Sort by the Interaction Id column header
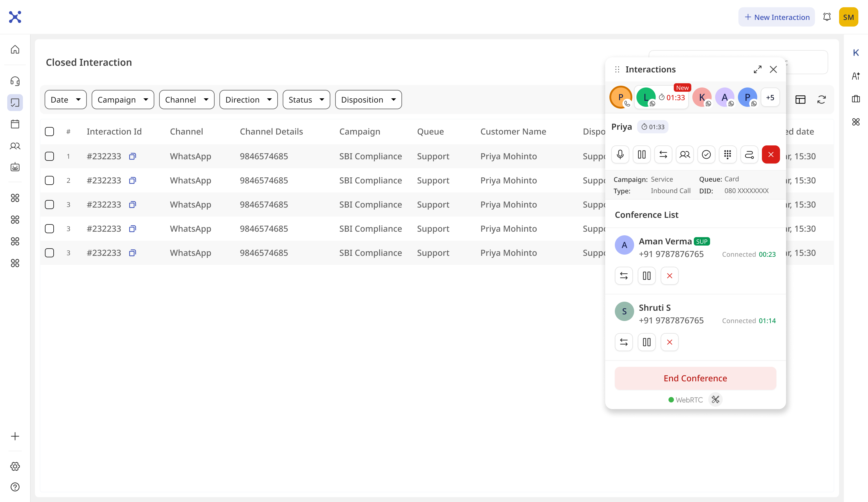868x502 pixels. point(114,131)
